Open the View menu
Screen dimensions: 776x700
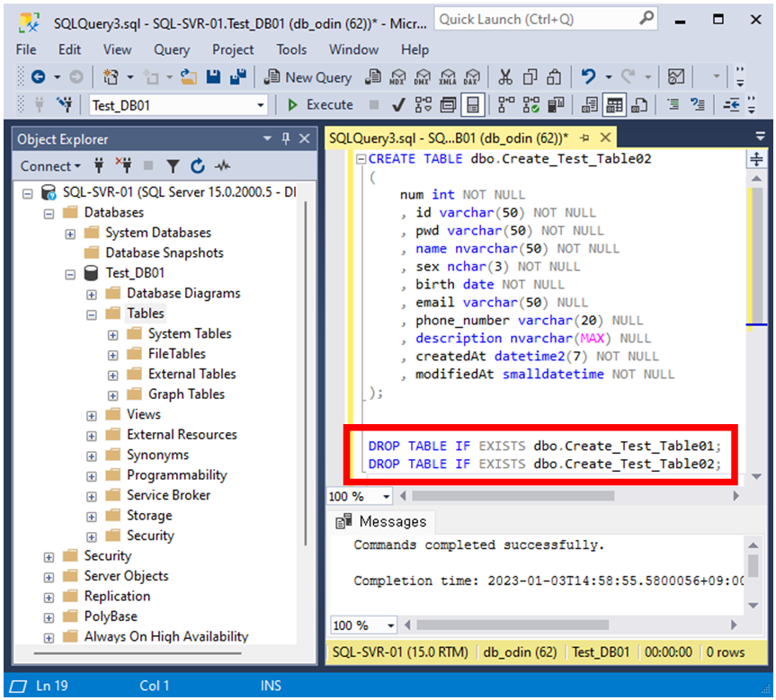117,49
